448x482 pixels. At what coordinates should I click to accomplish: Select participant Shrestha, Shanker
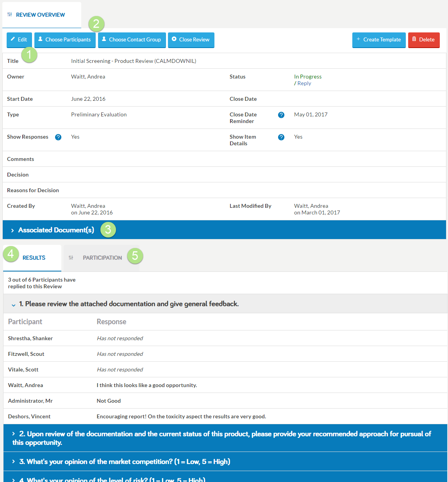pos(30,338)
